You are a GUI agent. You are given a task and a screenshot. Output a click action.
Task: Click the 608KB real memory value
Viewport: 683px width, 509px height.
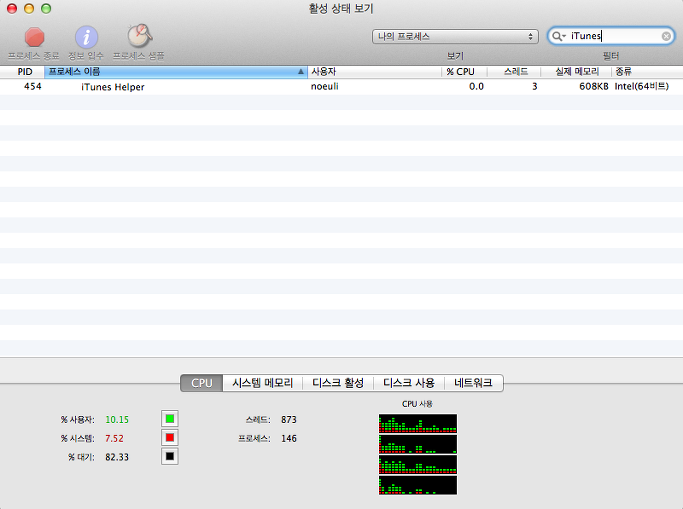click(594, 87)
